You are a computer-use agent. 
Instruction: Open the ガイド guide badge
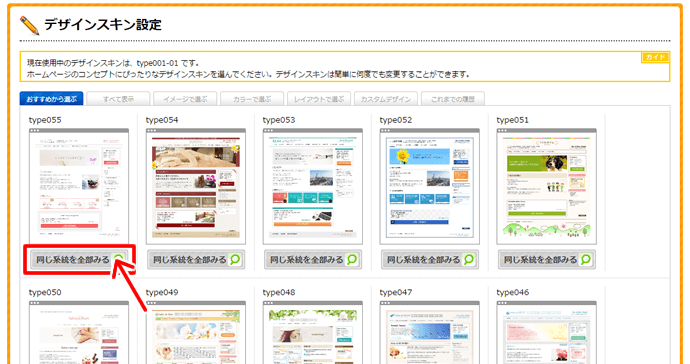coord(655,57)
